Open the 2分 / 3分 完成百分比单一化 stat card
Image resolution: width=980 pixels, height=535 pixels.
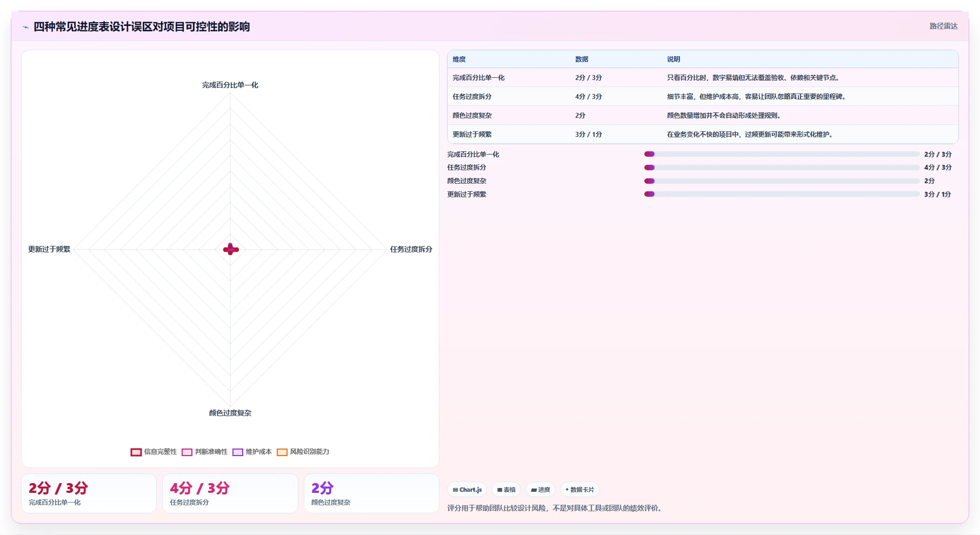89,493
